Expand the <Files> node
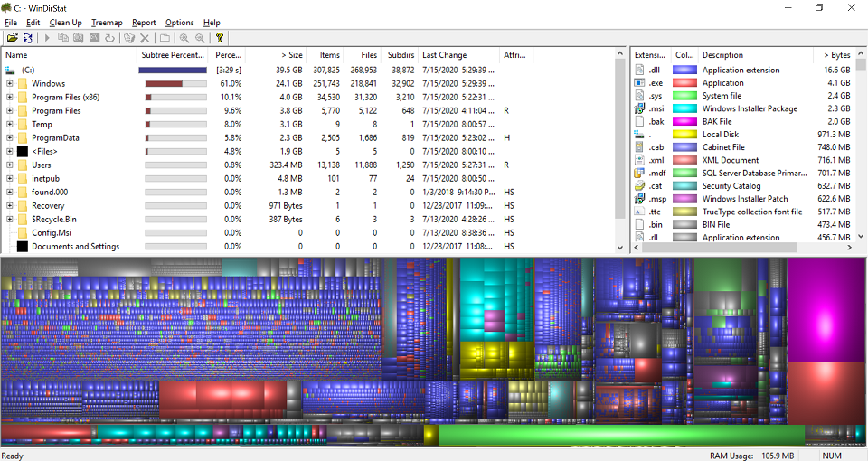The image size is (868, 461). point(9,151)
